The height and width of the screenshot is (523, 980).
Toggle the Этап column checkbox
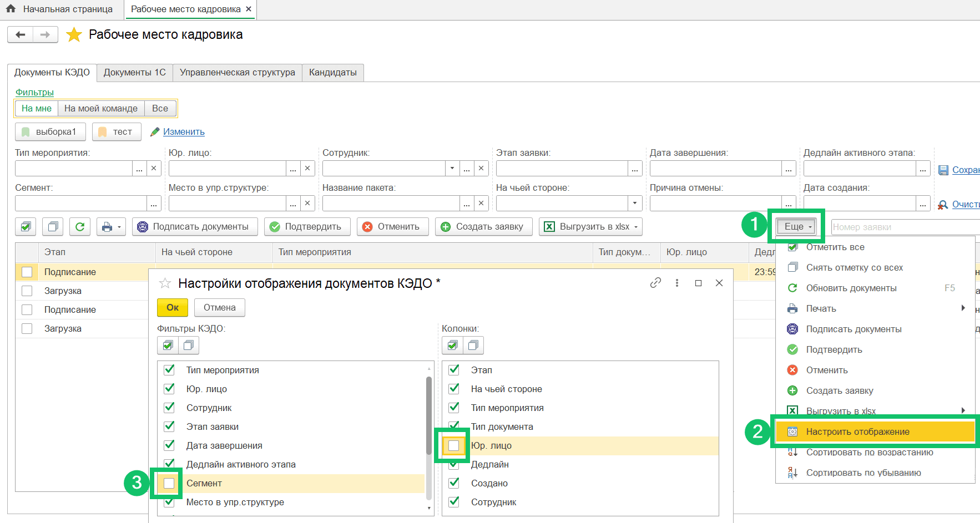coord(454,370)
